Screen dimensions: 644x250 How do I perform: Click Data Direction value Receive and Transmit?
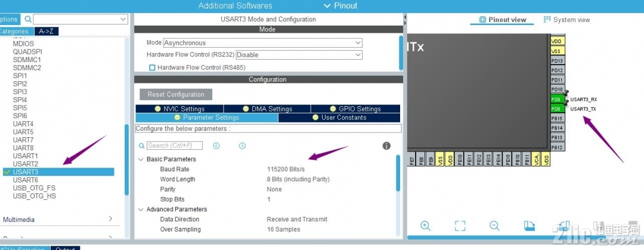(297, 219)
